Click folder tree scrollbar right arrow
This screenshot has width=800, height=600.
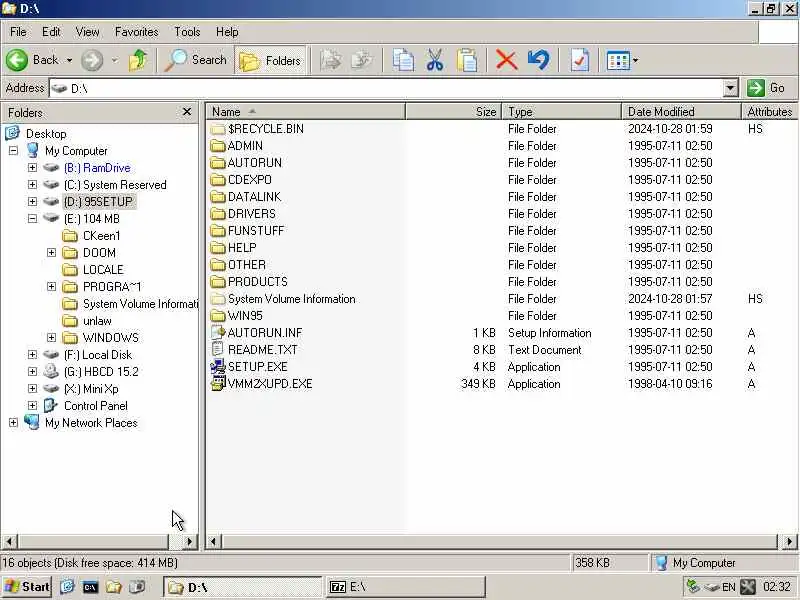click(190, 541)
